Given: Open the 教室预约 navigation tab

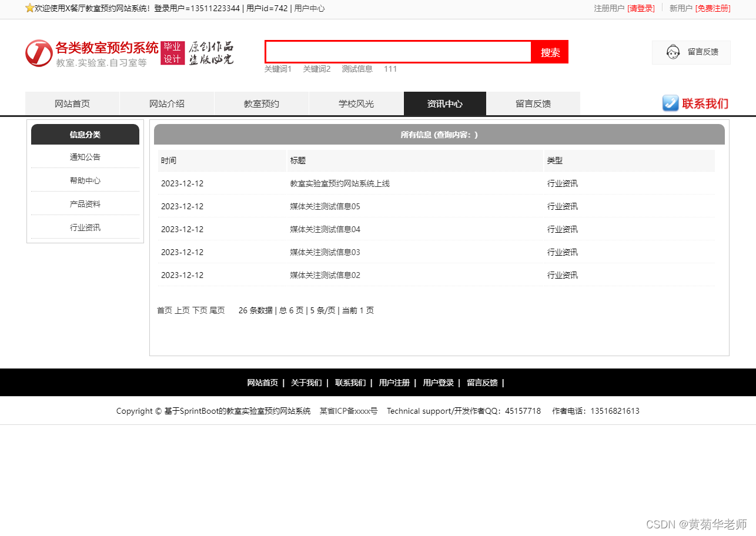Looking at the screenshot, I should pos(262,104).
